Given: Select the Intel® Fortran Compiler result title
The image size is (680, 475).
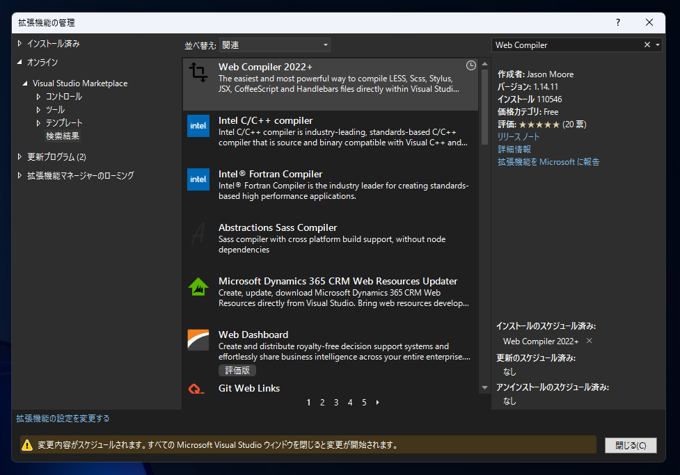Looking at the screenshot, I should click(x=270, y=174).
